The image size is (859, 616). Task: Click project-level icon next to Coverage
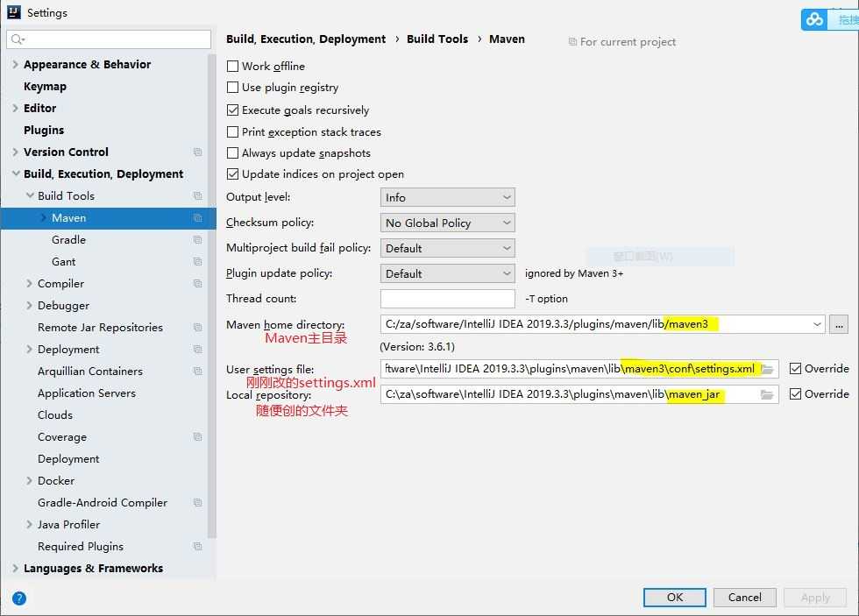(198, 437)
